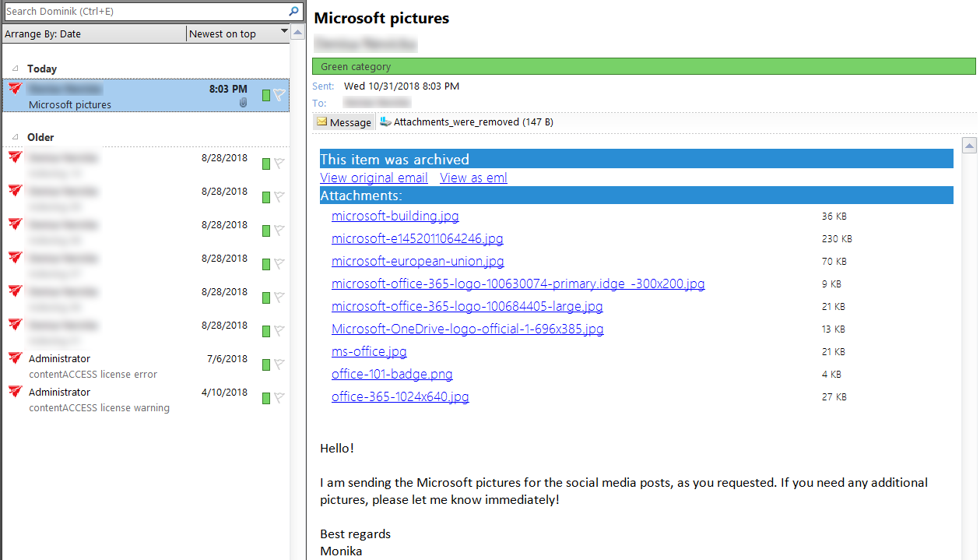Toggle flag on contentACCESS license warning email
Image resolution: width=980 pixels, height=560 pixels.
coord(279,398)
